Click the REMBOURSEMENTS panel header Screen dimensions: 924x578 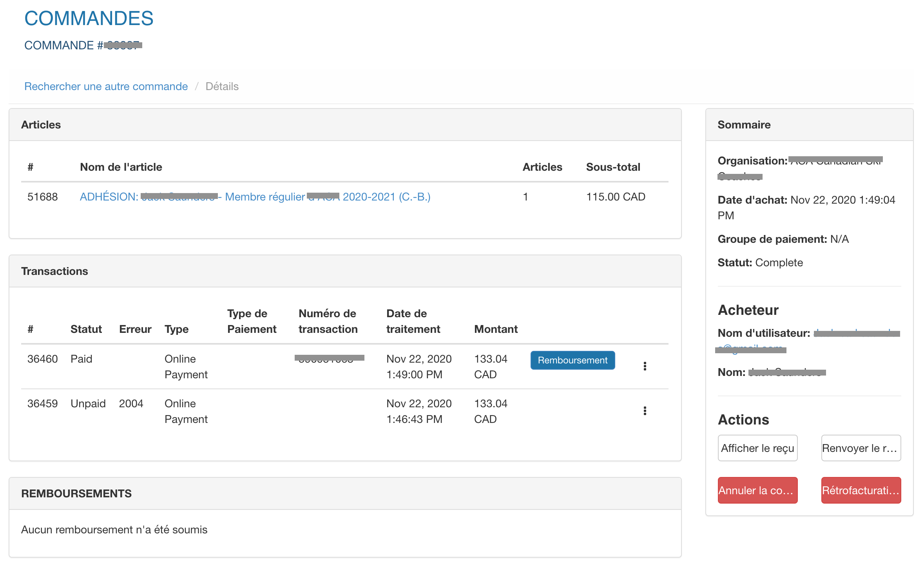click(x=76, y=493)
